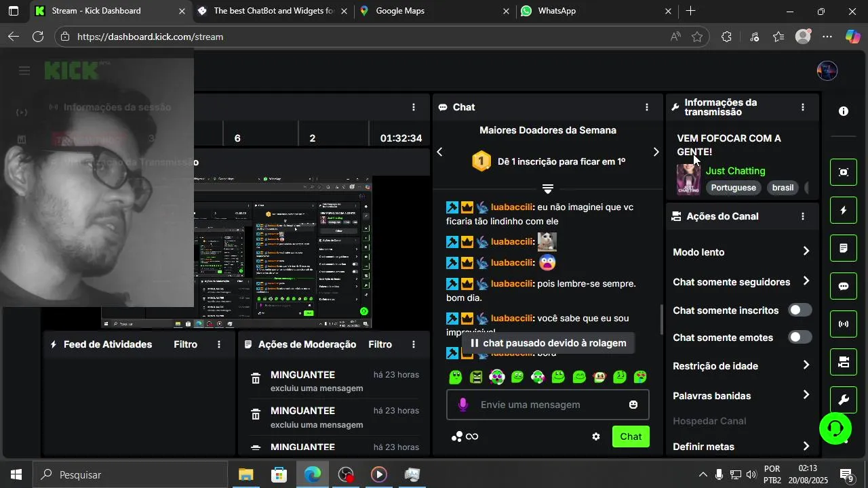The image size is (868, 488).
Task: Click the Just Chatting category thumbnail image
Action: (x=688, y=180)
